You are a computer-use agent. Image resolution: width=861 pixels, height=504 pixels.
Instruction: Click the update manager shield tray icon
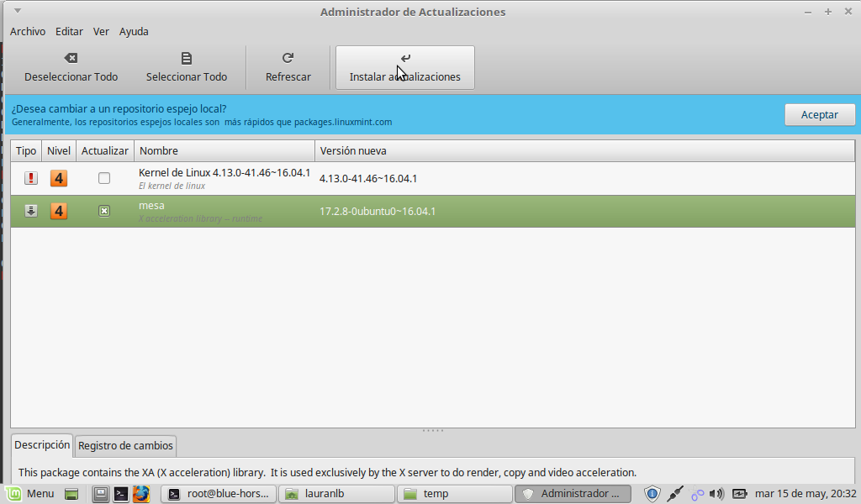pyautogui.click(x=652, y=494)
